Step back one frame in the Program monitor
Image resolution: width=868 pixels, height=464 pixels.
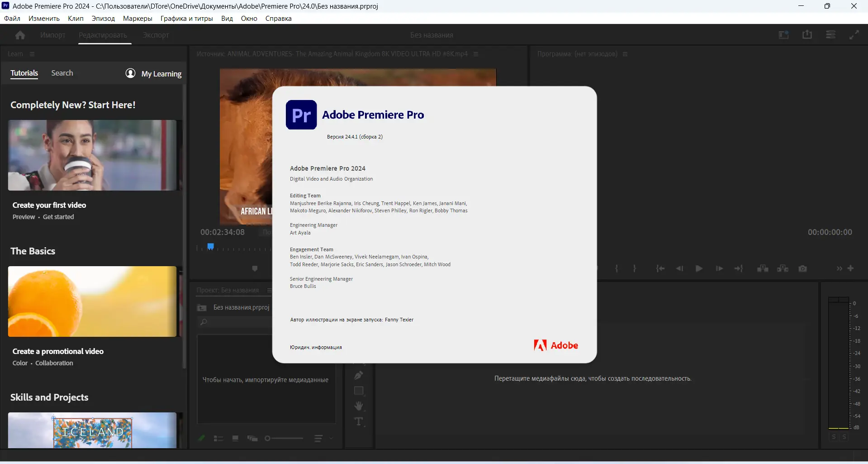(679, 268)
